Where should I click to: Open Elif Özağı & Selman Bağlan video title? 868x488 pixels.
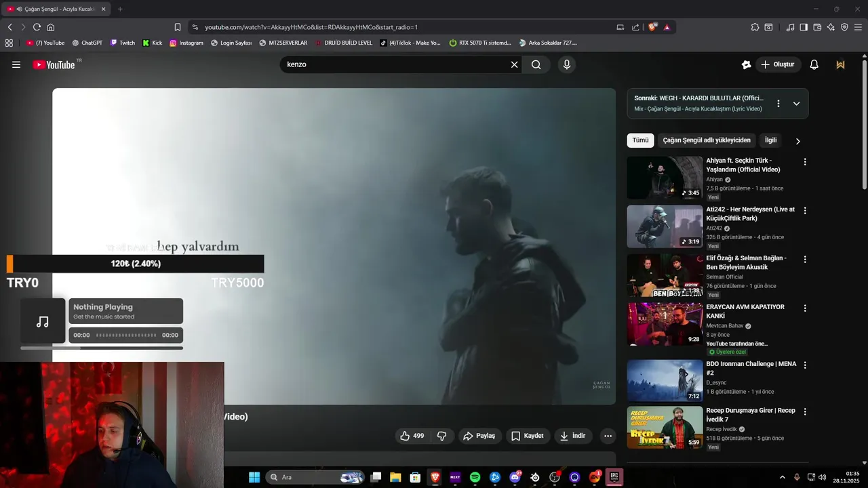click(746, 262)
